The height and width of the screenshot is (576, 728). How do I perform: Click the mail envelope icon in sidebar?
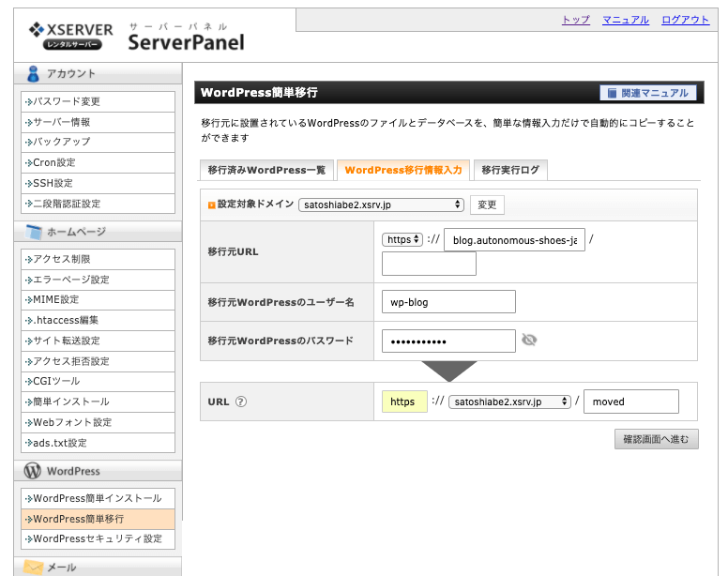point(33,567)
